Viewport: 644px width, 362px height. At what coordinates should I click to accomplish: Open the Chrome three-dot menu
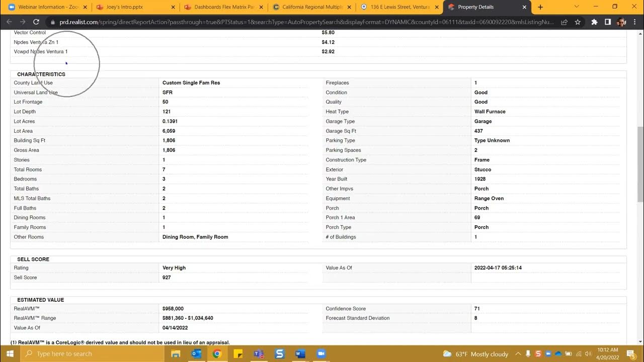pyautogui.click(x=635, y=22)
